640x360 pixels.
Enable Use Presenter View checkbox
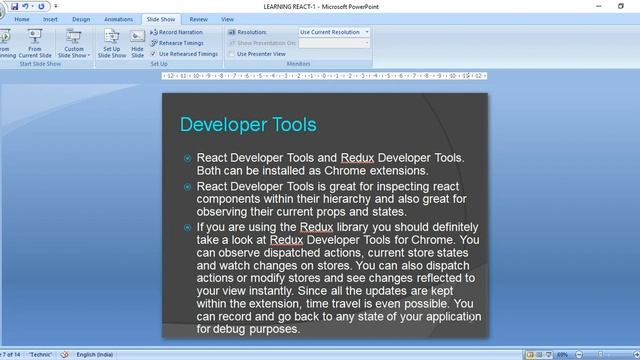point(231,54)
